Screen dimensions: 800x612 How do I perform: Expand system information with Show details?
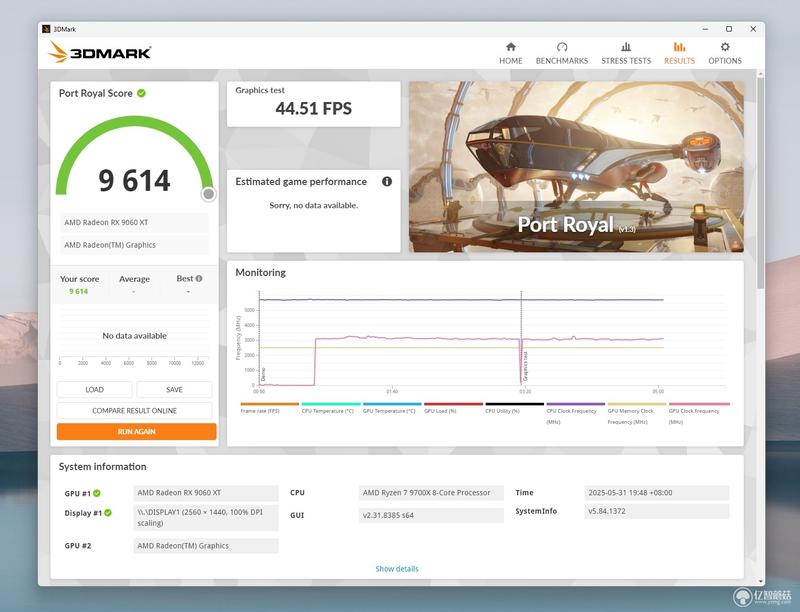(397, 569)
